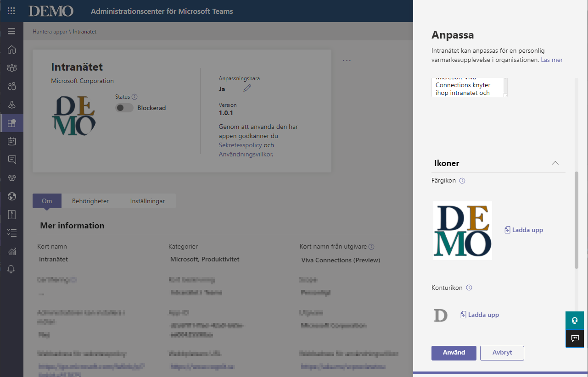This screenshot has width=588, height=377.
Task: Click the Avbryt button
Action: click(502, 353)
